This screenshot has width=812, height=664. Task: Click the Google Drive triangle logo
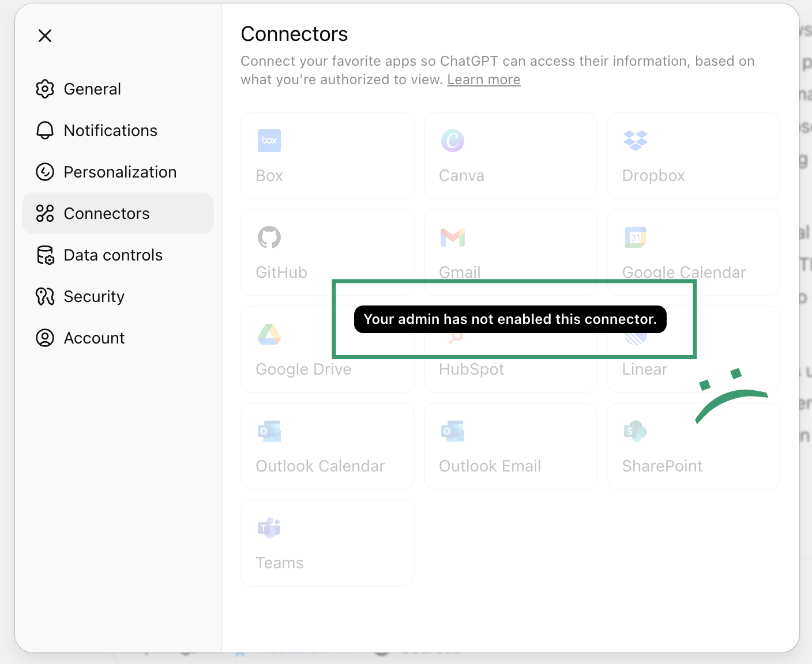(269, 334)
